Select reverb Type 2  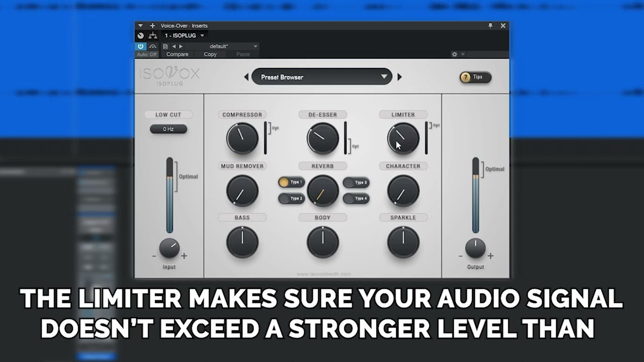coord(291,199)
